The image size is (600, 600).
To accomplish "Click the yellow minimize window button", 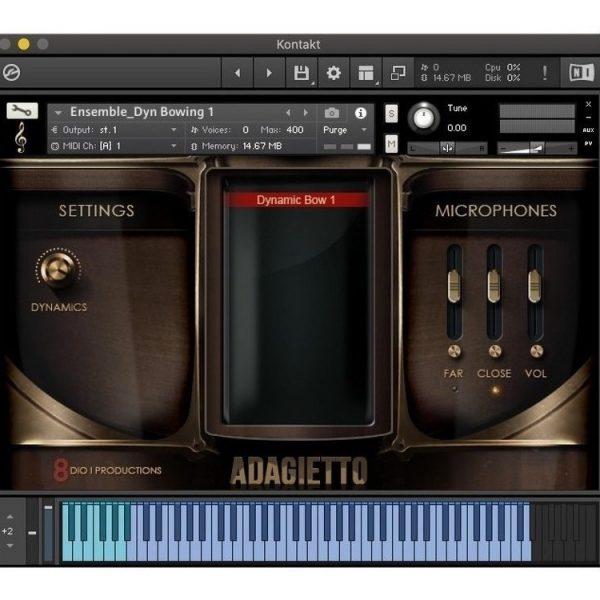I will pyautogui.click(x=24, y=44).
